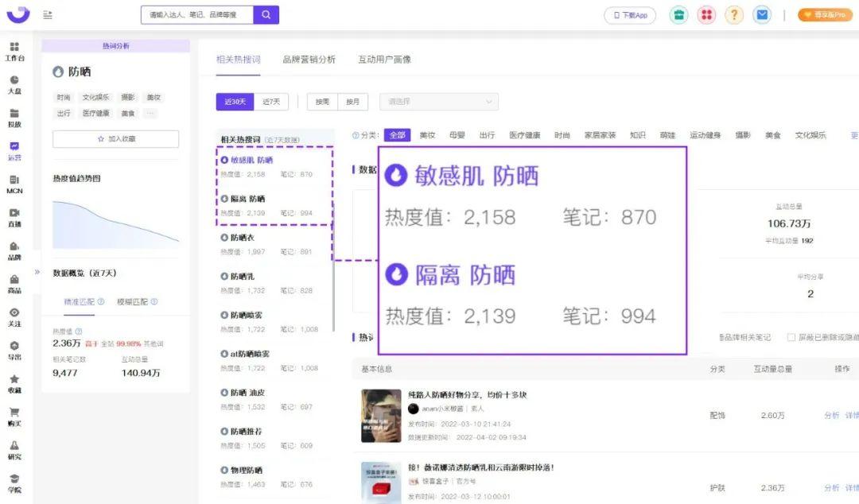This screenshot has width=859, height=504.
Task: Switch to the 品牌营销分析 tab
Action: [x=309, y=60]
